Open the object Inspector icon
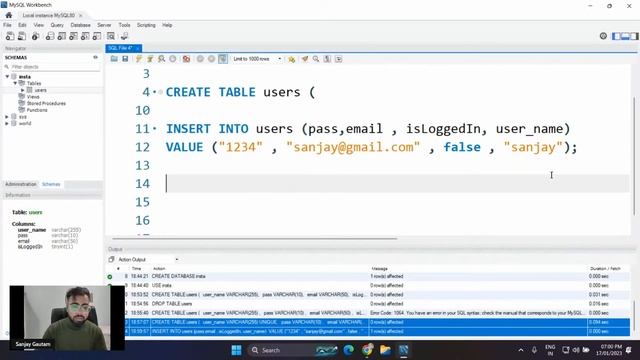Viewport: 640px width, 360px height. click(36, 36)
